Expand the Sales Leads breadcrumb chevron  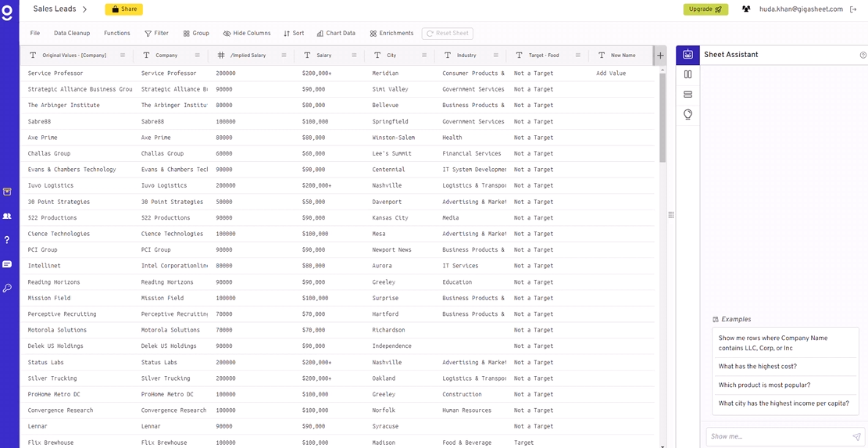[84, 9]
